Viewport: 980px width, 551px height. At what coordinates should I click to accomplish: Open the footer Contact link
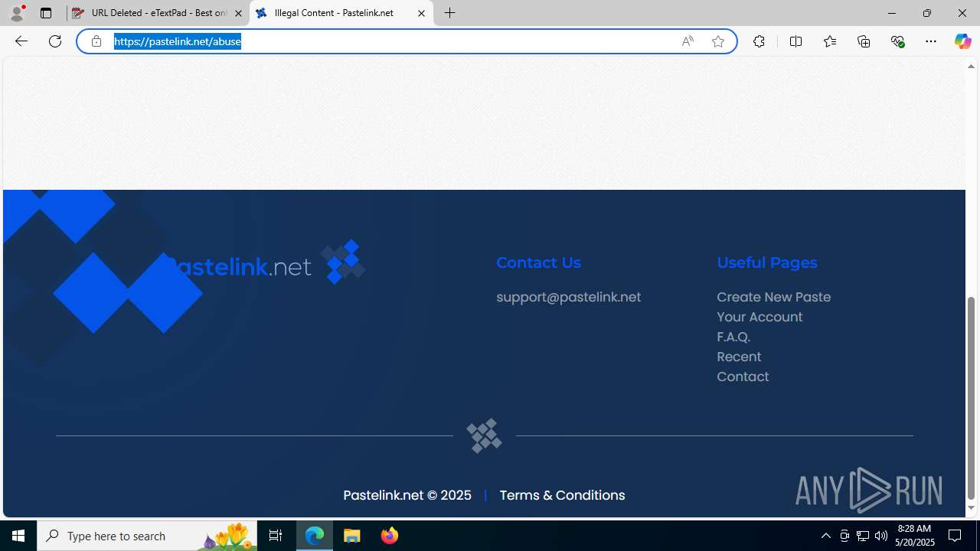click(x=743, y=377)
